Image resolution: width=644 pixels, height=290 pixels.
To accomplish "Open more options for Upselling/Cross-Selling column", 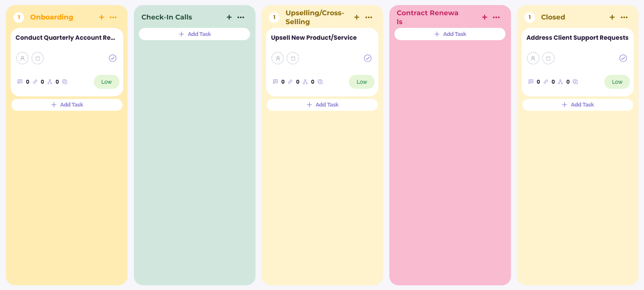I will point(369,17).
